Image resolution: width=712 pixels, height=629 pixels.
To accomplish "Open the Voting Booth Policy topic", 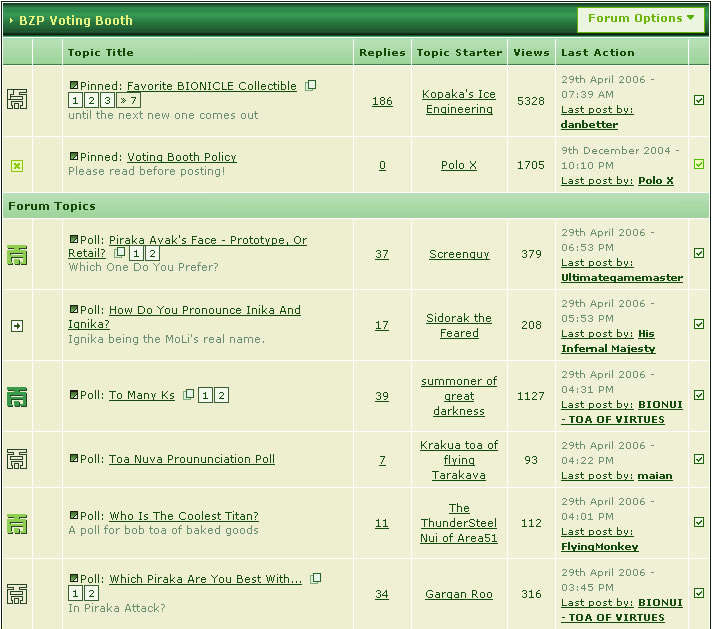I will (182, 157).
